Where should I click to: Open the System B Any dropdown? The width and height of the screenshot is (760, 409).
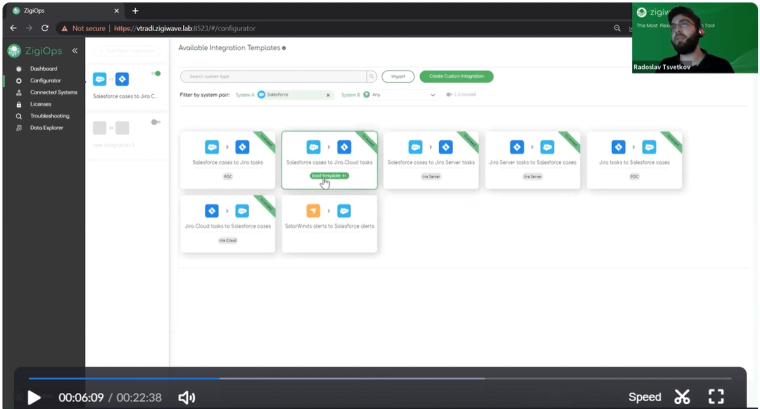[400, 95]
